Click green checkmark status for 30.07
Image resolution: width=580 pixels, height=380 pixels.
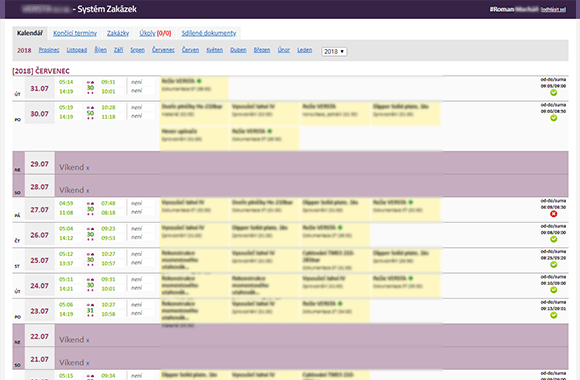tap(553, 118)
